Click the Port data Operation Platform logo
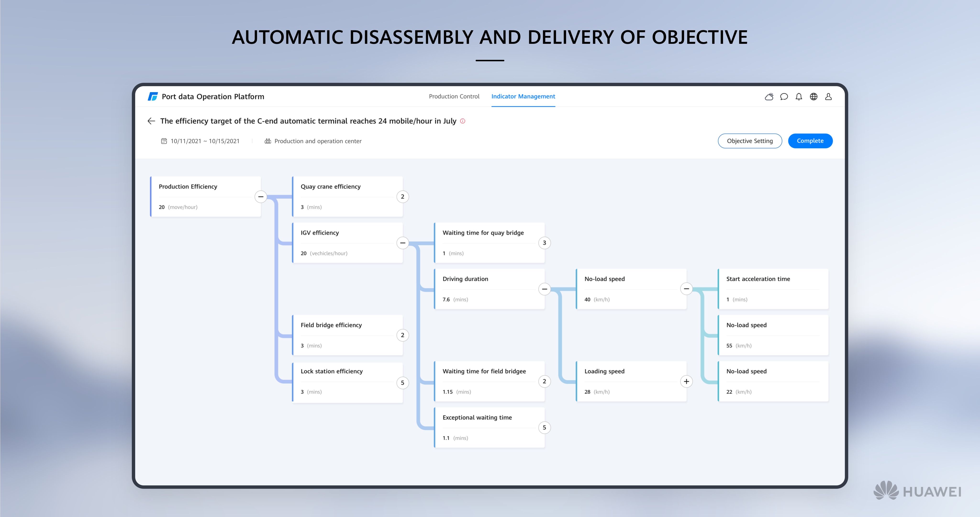The width and height of the screenshot is (980, 517). coord(153,97)
